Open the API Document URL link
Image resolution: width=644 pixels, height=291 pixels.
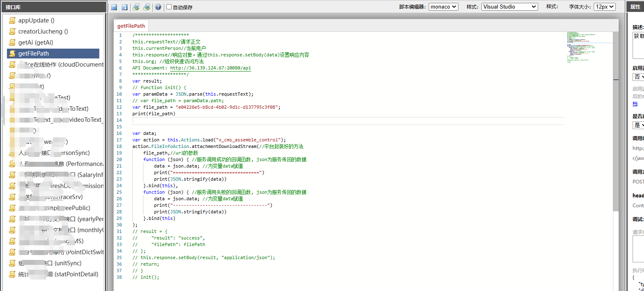[x=210, y=68]
